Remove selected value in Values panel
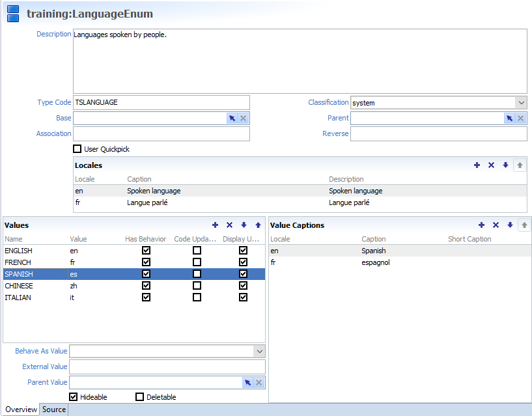Image resolution: width=532 pixels, height=416 pixels. (230, 225)
